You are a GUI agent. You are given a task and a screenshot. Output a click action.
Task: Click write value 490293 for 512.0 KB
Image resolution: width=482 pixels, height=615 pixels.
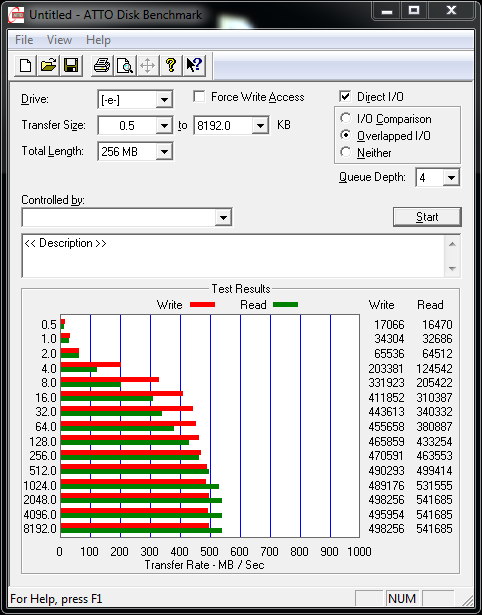[386, 471]
